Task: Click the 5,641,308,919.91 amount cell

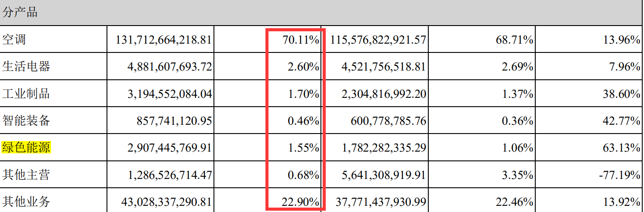Action: point(384,175)
